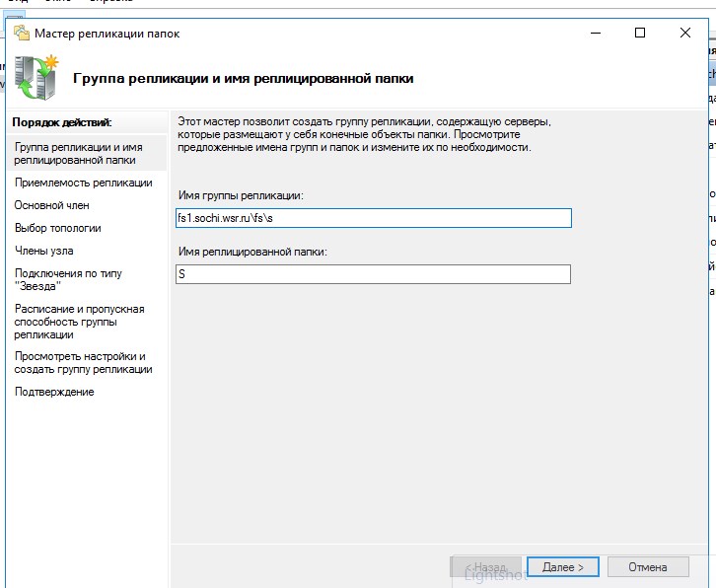Select step Основной член
The height and width of the screenshot is (588, 716).
pyautogui.click(x=51, y=205)
